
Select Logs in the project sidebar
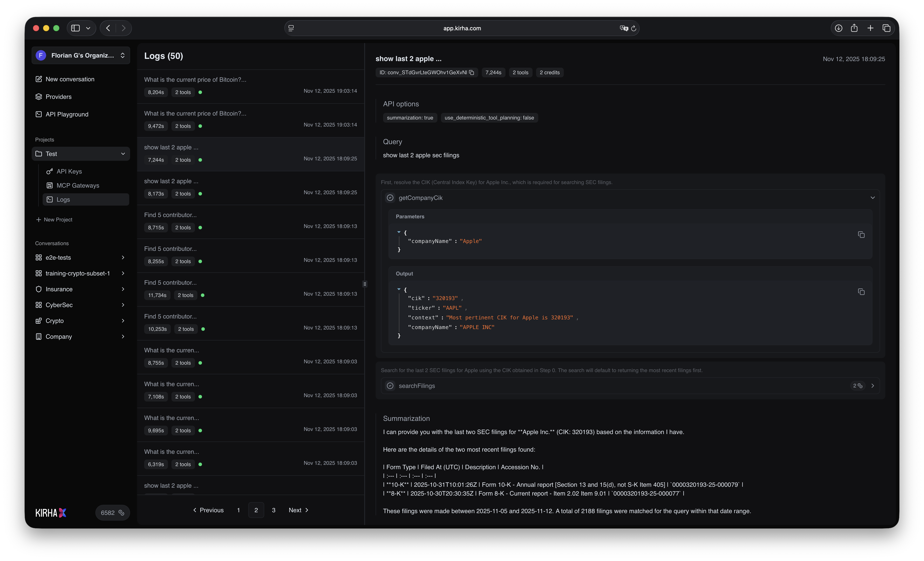tap(63, 199)
